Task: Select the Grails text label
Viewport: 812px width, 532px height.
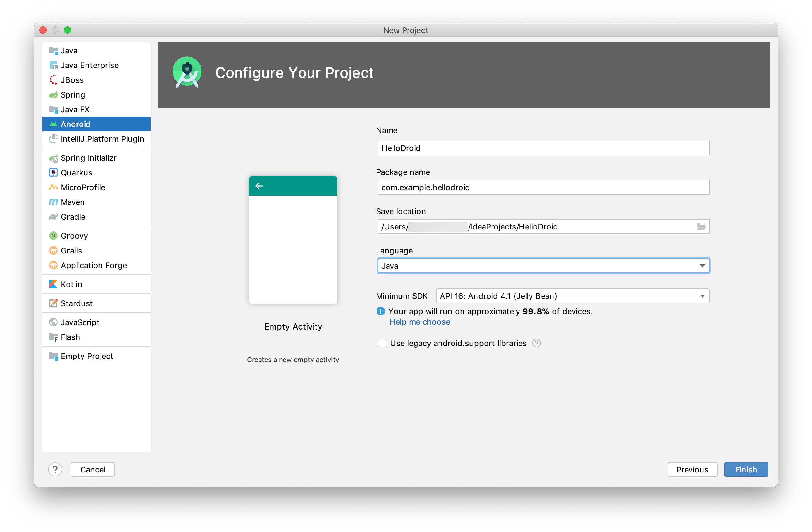Action: [71, 250]
